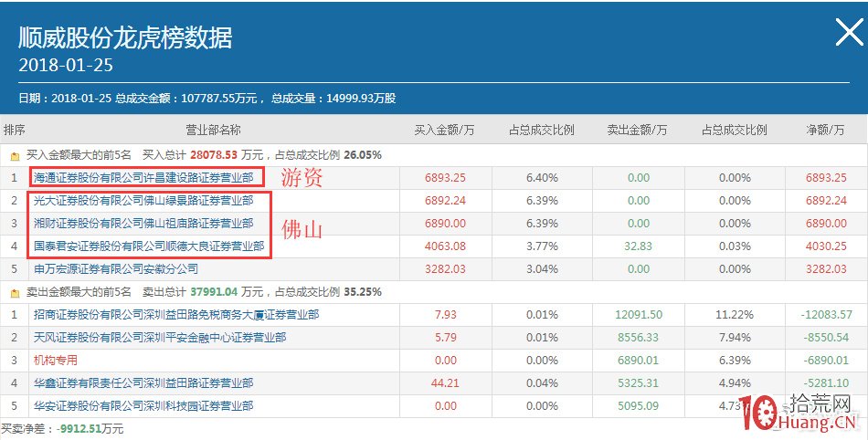
Task: Click the 净额/万 column header
Action: [825, 130]
